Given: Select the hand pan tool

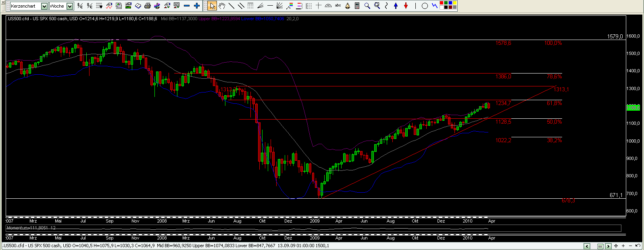Looking at the screenshot, I should [x=222, y=6].
